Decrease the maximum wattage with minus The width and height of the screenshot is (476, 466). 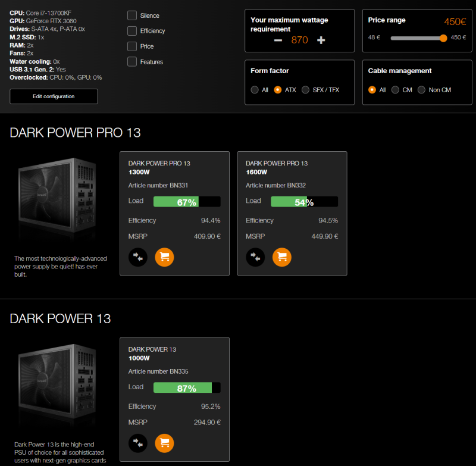tap(278, 40)
